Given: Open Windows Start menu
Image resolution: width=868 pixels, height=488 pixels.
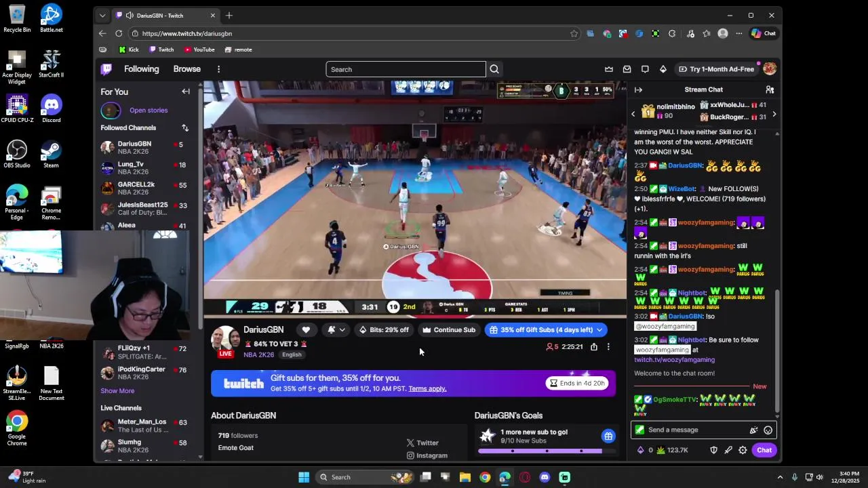Looking at the screenshot, I should coord(304,477).
